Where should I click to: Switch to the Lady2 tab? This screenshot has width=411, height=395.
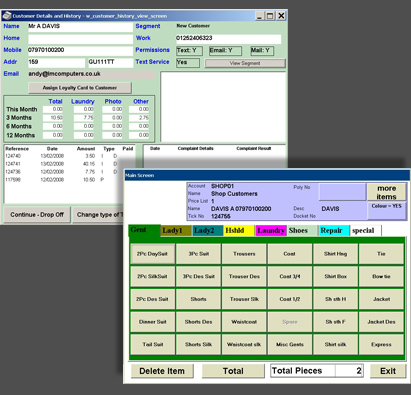(x=207, y=231)
